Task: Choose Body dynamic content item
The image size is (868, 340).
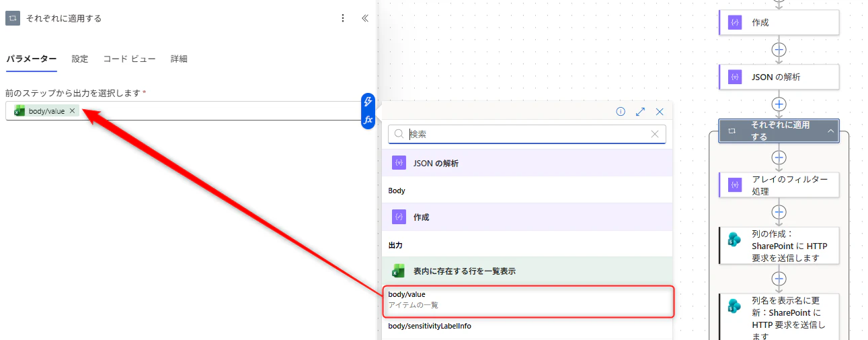Action: [527, 191]
